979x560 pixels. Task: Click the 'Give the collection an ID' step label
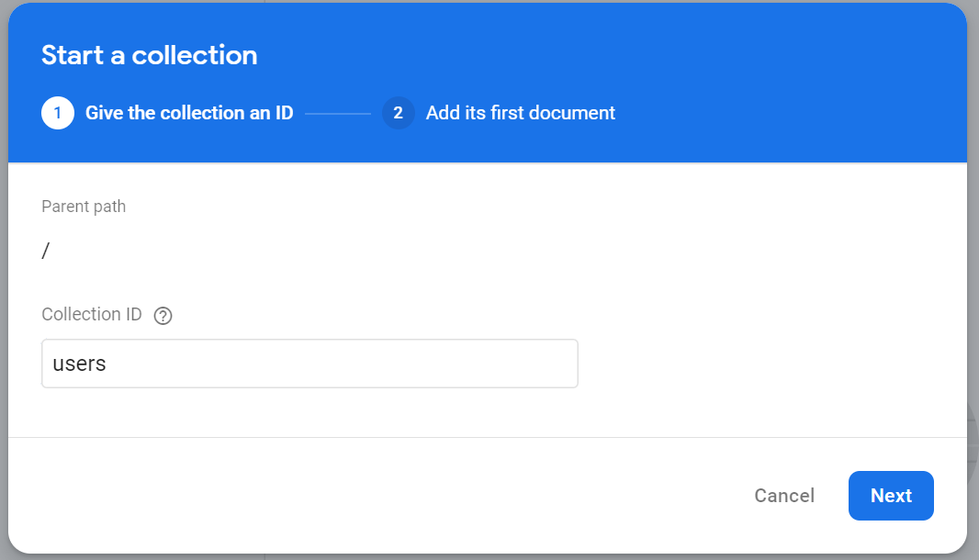pos(189,113)
